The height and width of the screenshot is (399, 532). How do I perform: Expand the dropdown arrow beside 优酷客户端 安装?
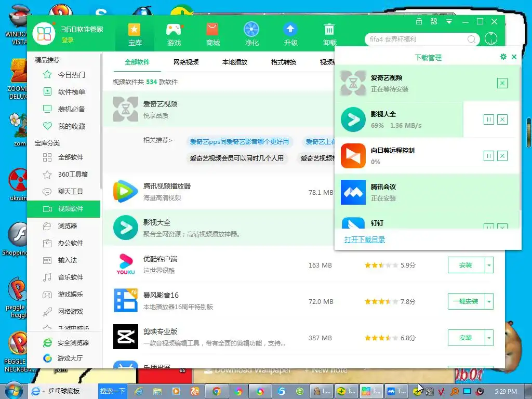[x=489, y=265]
